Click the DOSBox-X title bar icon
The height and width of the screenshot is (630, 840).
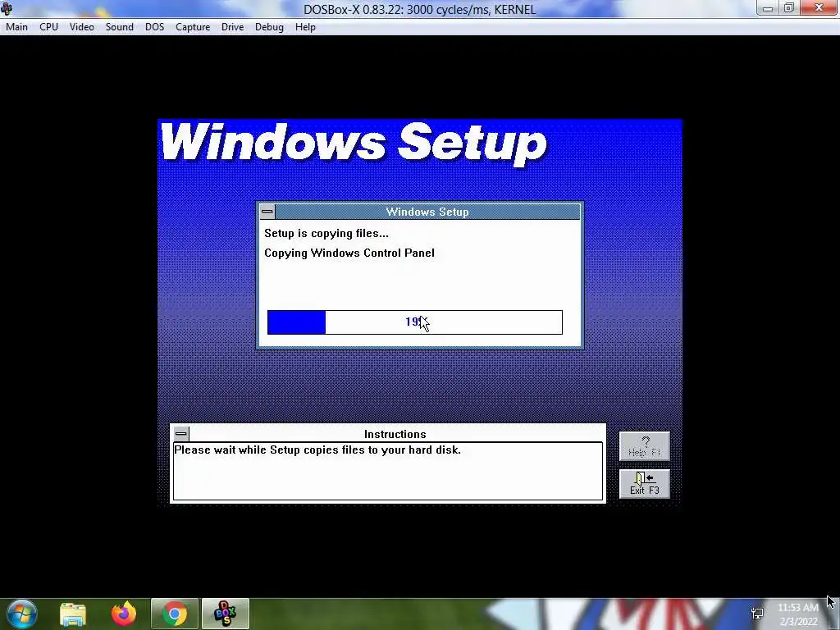(x=7, y=8)
